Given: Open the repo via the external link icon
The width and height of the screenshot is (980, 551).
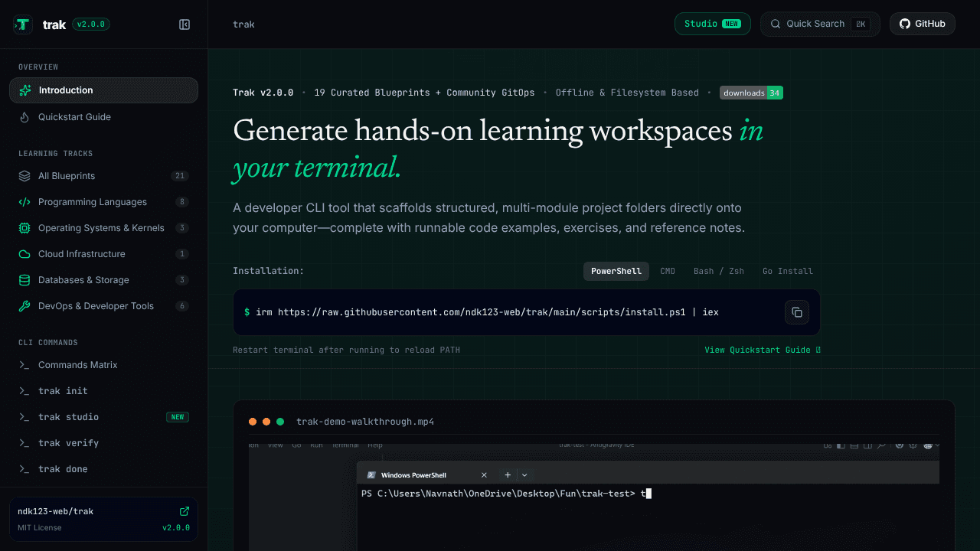Looking at the screenshot, I should click(184, 511).
